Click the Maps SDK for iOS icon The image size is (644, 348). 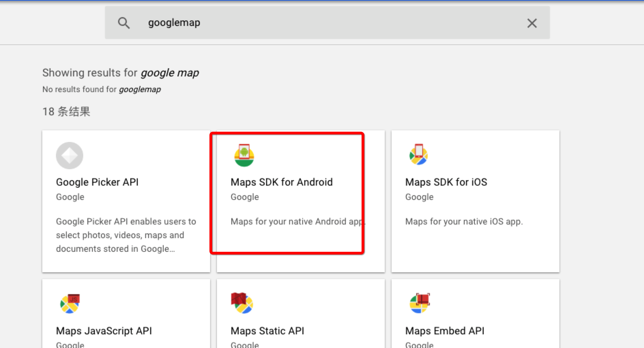pos(419,155)
